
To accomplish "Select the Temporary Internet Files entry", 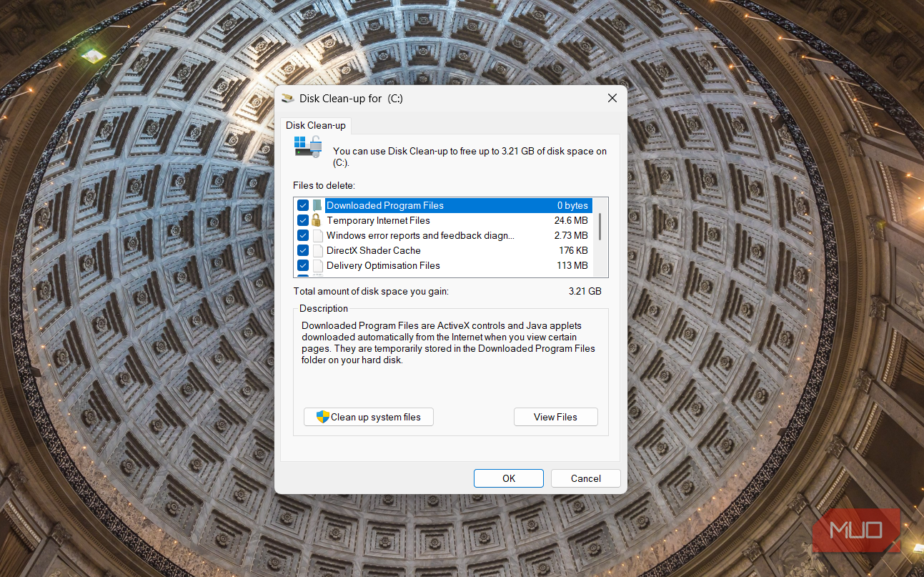I will [x=378, y=220].
